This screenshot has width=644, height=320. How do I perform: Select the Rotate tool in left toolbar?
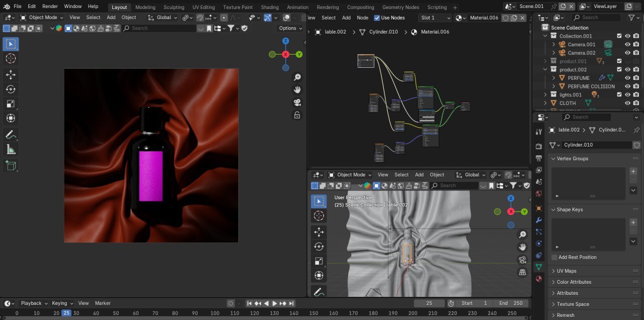[11, 89]
